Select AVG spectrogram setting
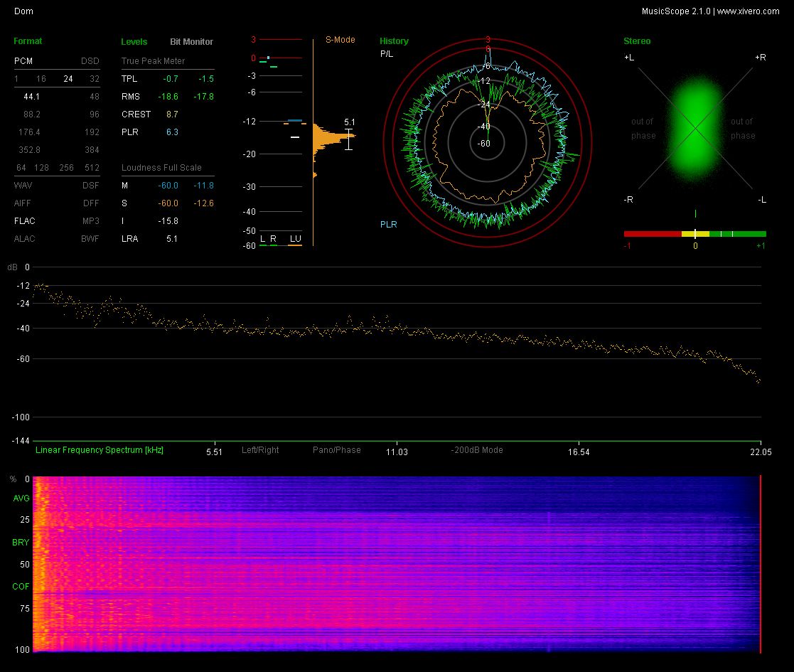 pos(21,498)
